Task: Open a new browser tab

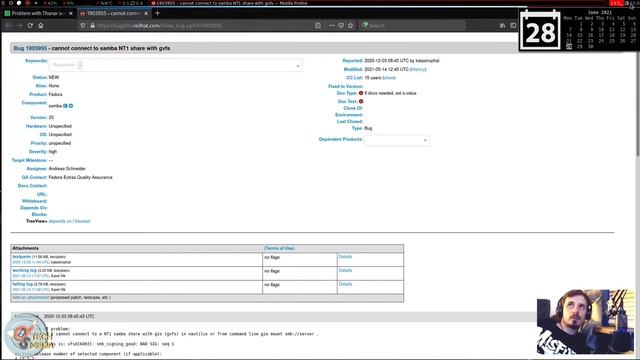Action: pyautogui.click(x=158, y=13)
